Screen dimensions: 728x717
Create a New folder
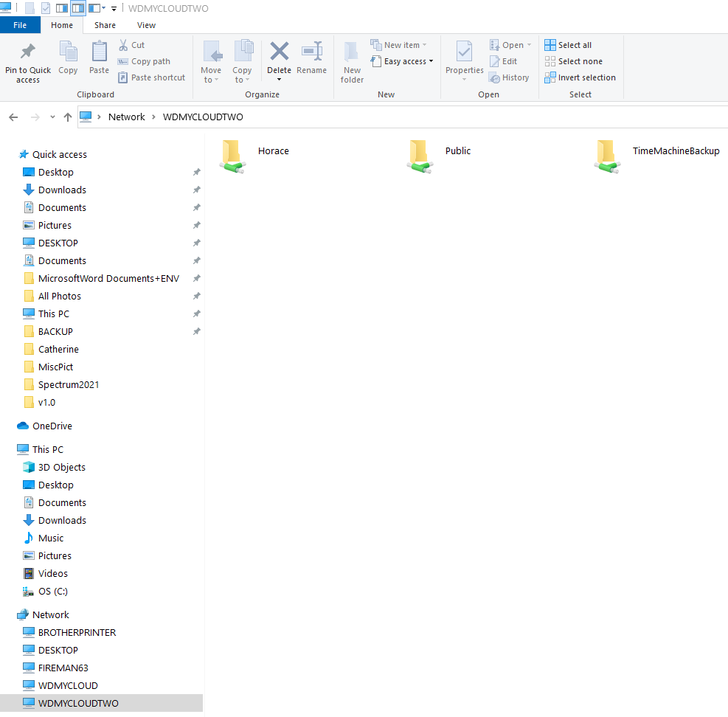(x=352, y=63)
